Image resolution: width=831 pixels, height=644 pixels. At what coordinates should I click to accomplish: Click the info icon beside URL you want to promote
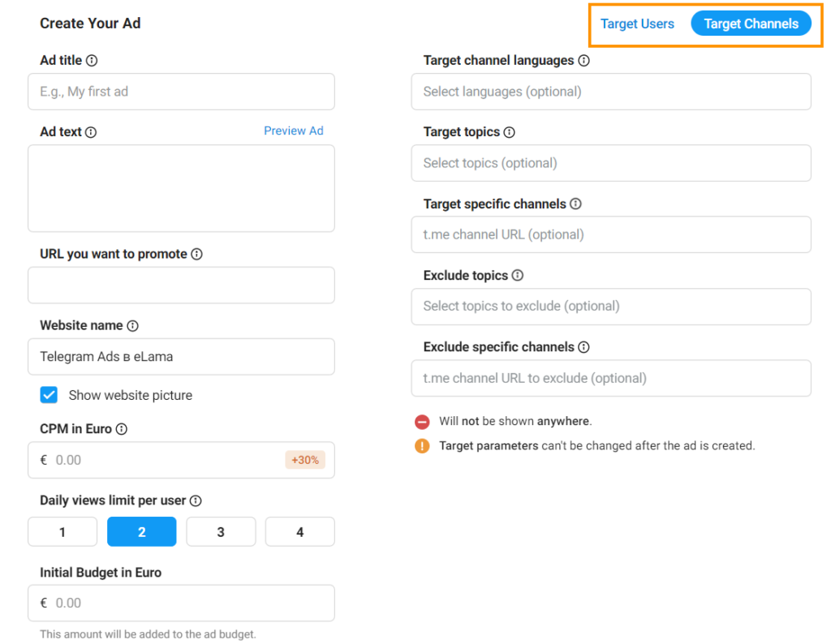click(x=196, y=254)
